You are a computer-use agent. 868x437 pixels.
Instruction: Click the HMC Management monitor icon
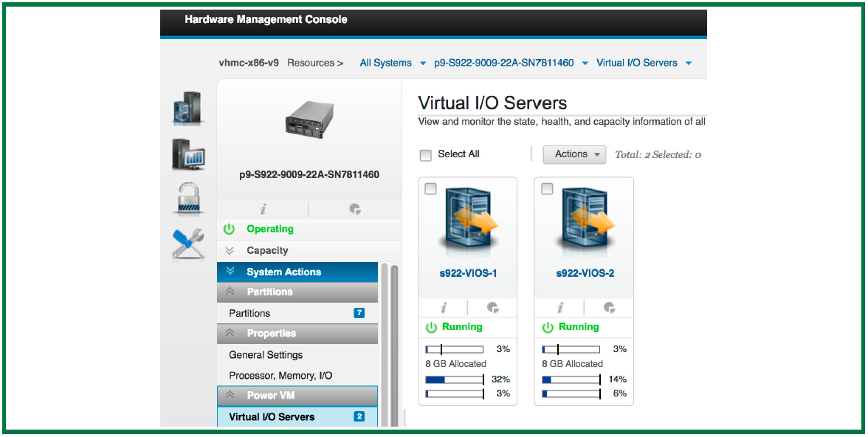pos(187,154)
